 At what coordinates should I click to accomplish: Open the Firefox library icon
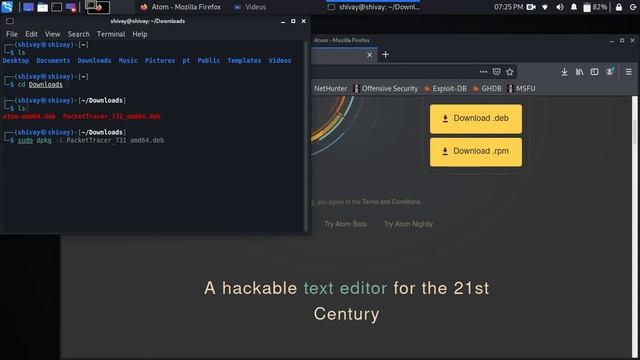(579, 72)
